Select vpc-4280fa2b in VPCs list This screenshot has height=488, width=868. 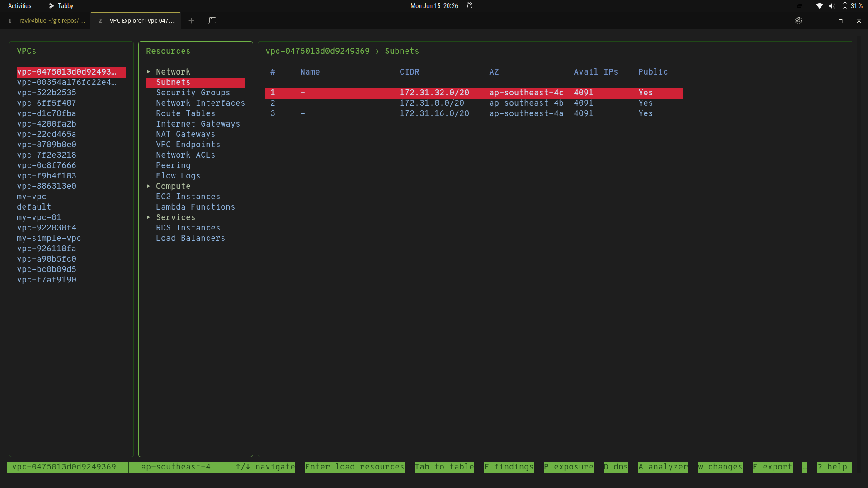(x=47, y=124)
